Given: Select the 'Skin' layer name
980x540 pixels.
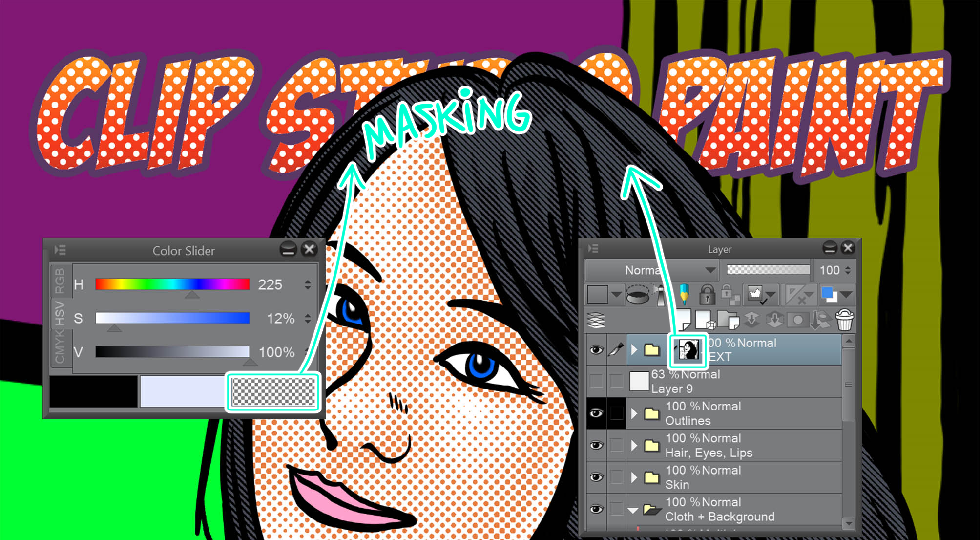Looking at the screenshot, I should pos(677,485).
